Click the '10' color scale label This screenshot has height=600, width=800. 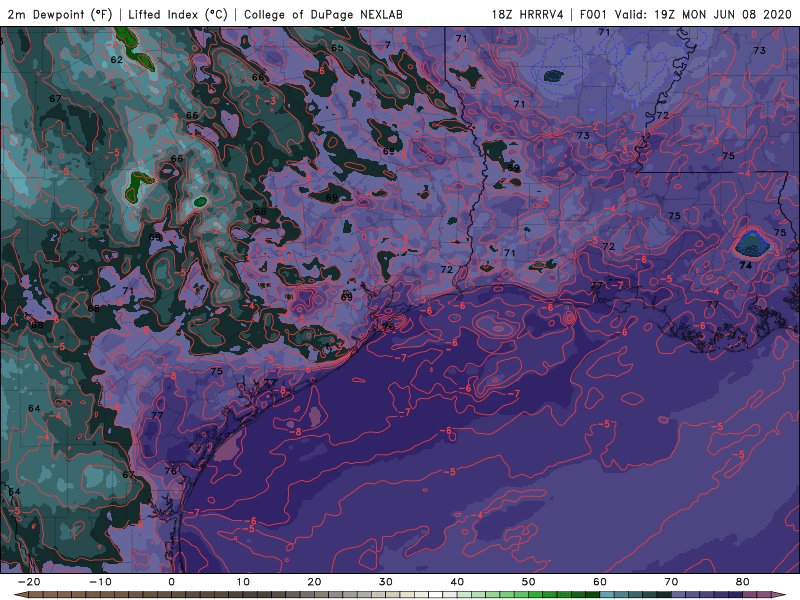(243, 582)
